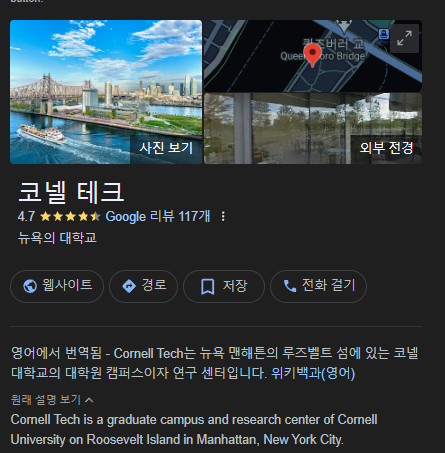Click the red location pin on the map

[312, 55]
